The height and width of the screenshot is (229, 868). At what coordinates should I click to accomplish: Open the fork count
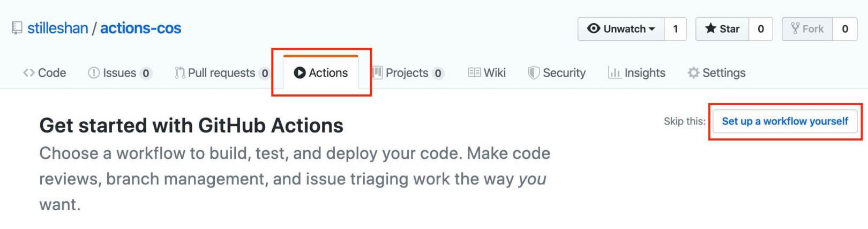click(844, 29)
